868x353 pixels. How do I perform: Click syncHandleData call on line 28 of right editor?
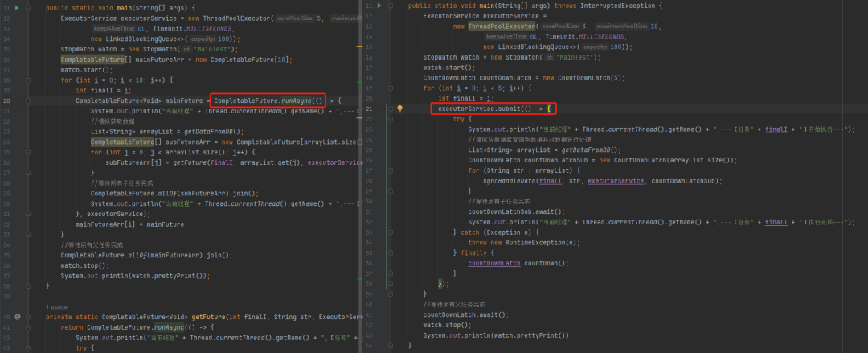(603, 181)
